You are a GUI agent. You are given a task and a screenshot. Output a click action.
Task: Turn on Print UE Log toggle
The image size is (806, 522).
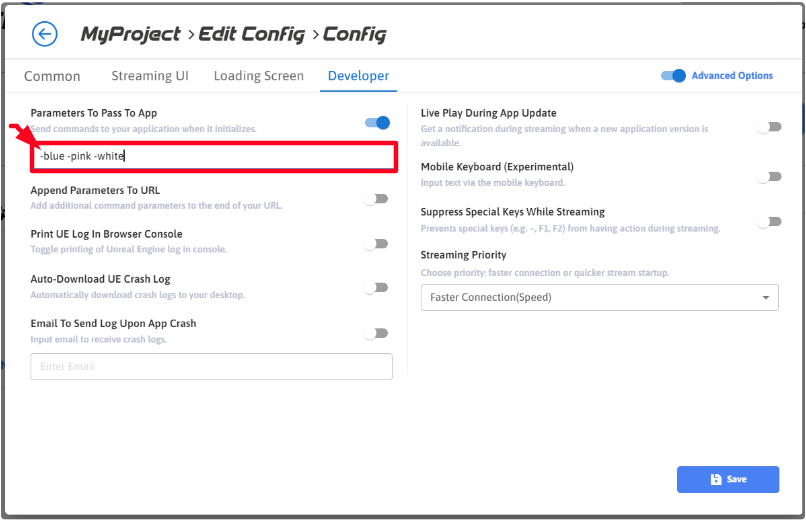point(375,243)
